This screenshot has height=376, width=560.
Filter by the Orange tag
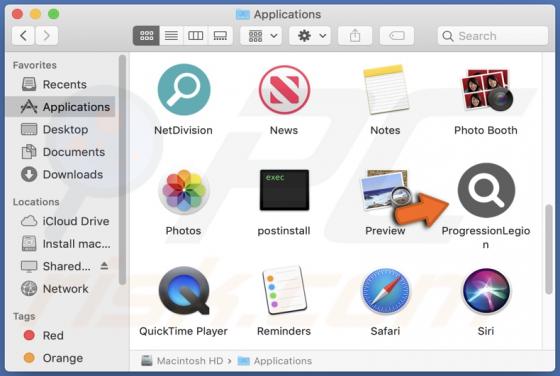pyautogui.click(x=61, y=358)
